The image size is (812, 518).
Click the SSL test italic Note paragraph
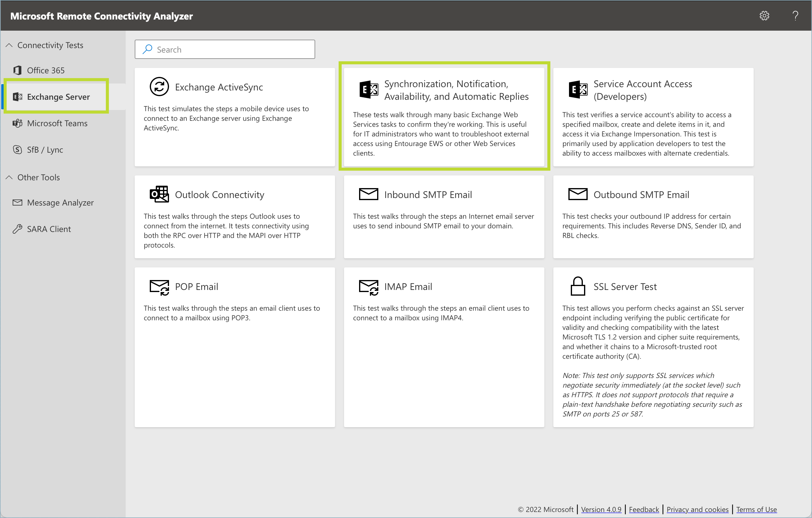[652, 395]
